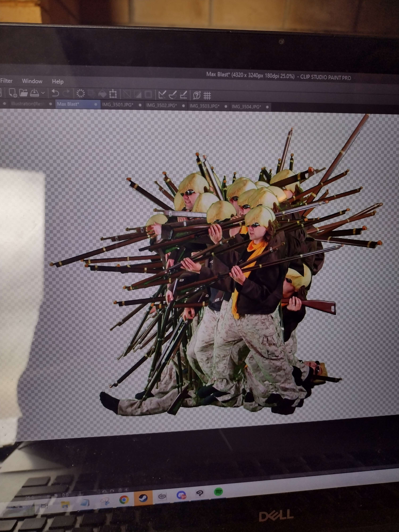Open CLIP STUDIO support question-mark icon
This screenshot has width=399, height=532.
click(x=197, y=95)
